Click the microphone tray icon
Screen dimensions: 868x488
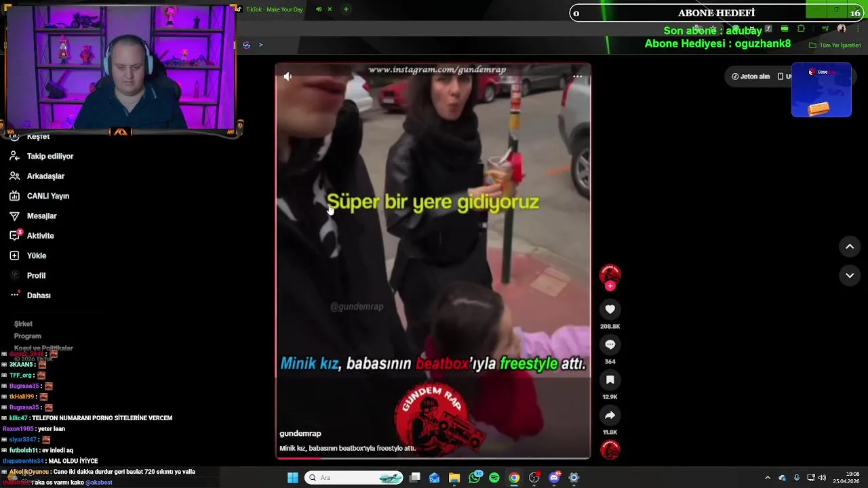797,478
